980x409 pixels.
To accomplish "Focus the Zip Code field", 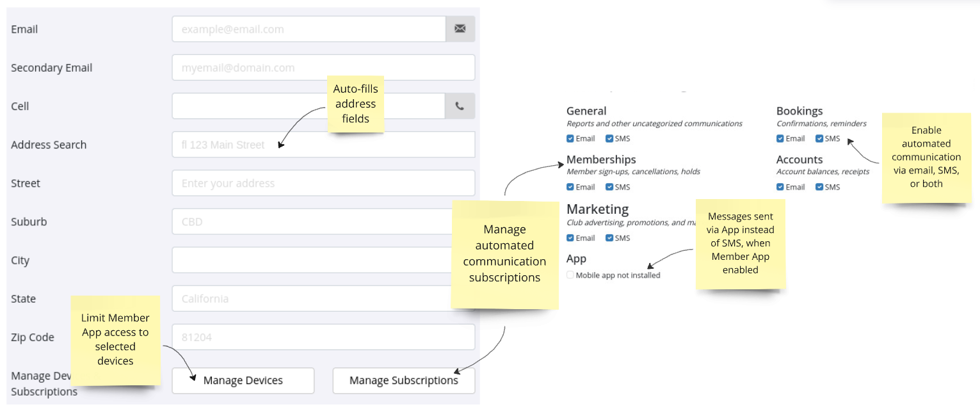I will 323,337.
